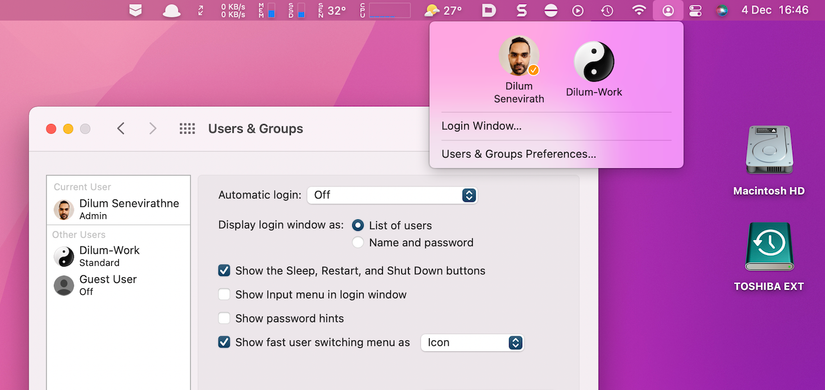Open the TOSHIBA EXT Time Machine drive
Image resolution: width=825 pixels, height=390 pixels.
(x=769, y=257)
